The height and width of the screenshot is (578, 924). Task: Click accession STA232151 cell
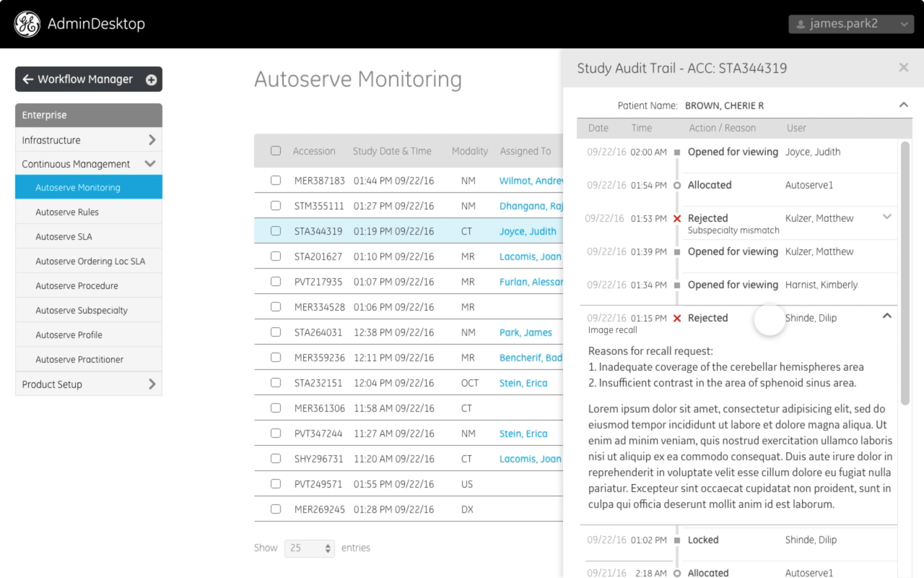tap(318, 383)
